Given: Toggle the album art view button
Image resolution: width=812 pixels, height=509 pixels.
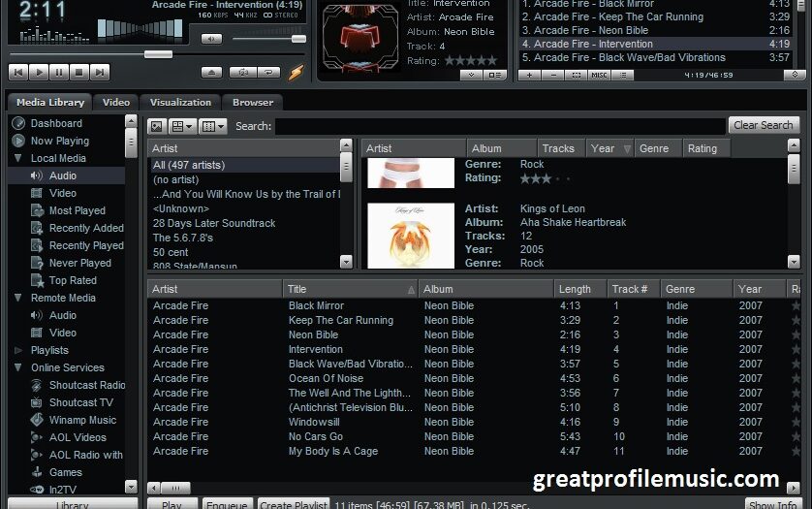Looking at the screenshot, I should (x=157, y=126).
